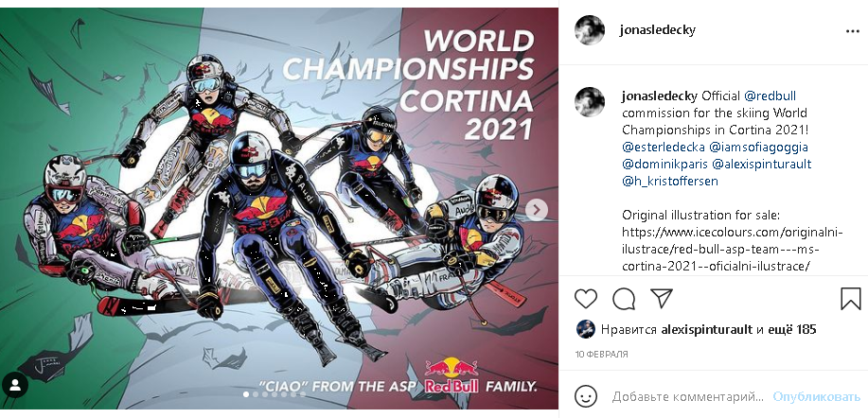Click the 'Опубликовать' post comment button
868x418 pixels.
point(817,397)
